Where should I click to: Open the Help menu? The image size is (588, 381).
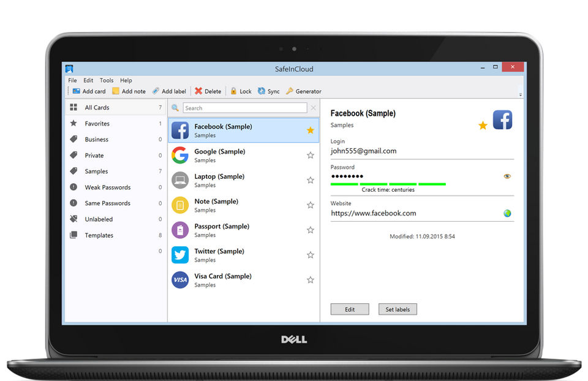126,80
